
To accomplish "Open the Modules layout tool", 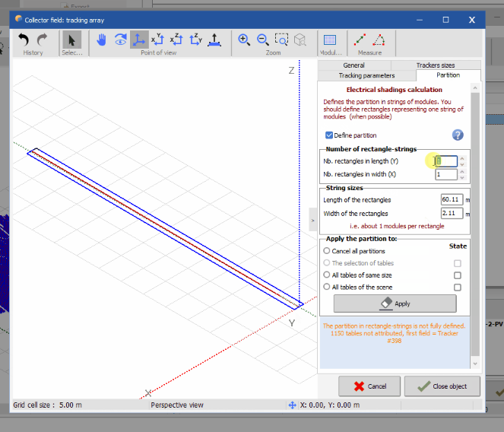I will click(330, 40).
